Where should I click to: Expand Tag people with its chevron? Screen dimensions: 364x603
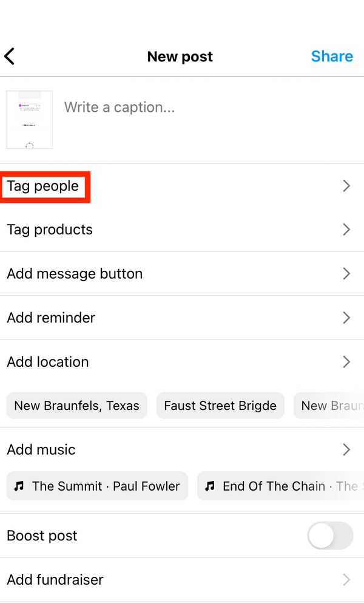click(x=346, y=186)
